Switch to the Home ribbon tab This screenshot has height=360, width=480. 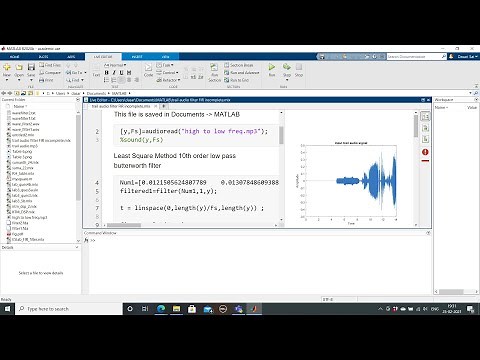[x=14, y=57]
